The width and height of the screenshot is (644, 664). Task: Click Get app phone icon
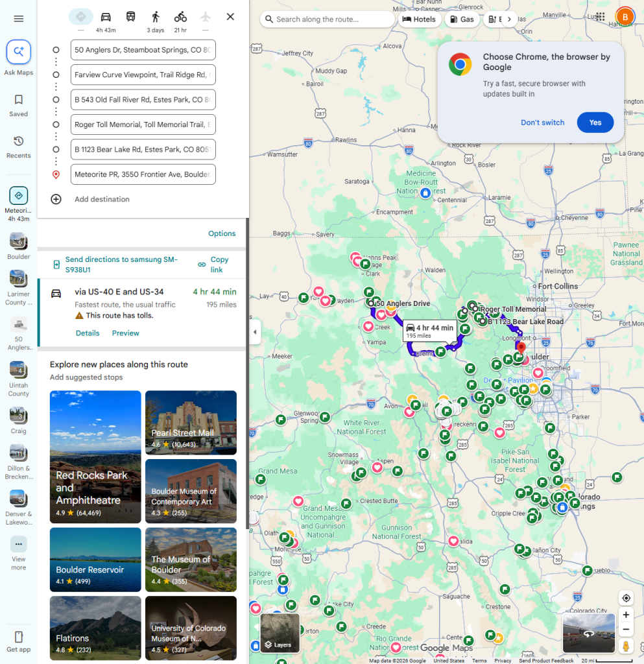19,637
